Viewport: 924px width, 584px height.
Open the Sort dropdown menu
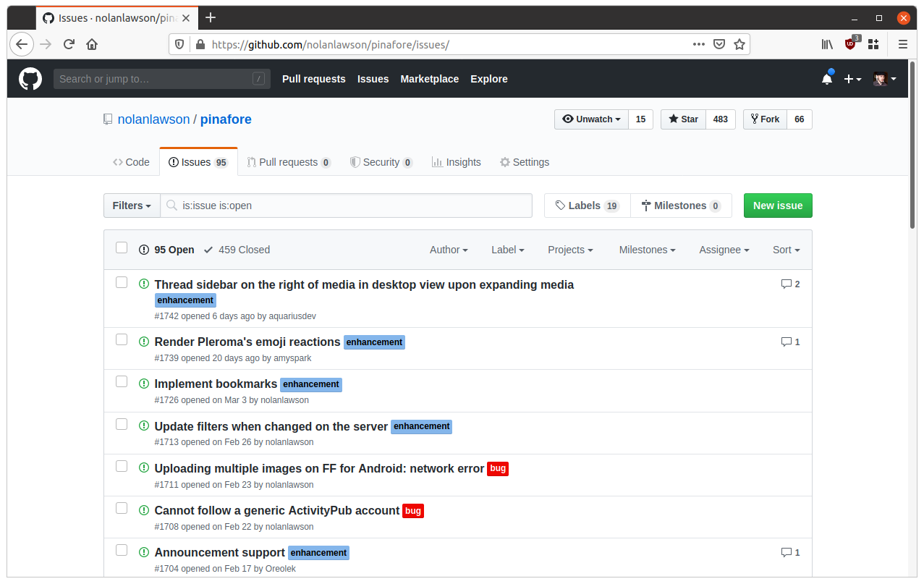786,250
